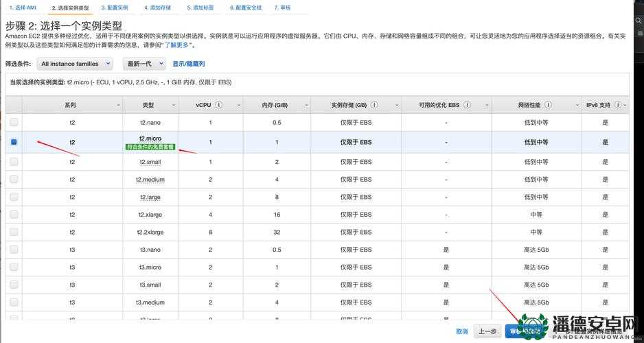Click the t3.small type name
Image resolution: width=644 pixels, height=343 pixels.
pyautogui.click(x=150, y=284)
